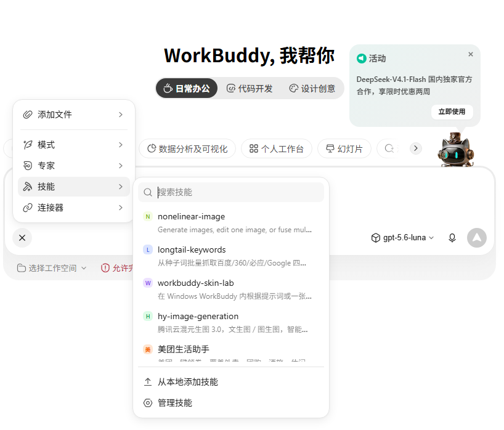Show more suggestion chips with right arrow

point(416,148)
